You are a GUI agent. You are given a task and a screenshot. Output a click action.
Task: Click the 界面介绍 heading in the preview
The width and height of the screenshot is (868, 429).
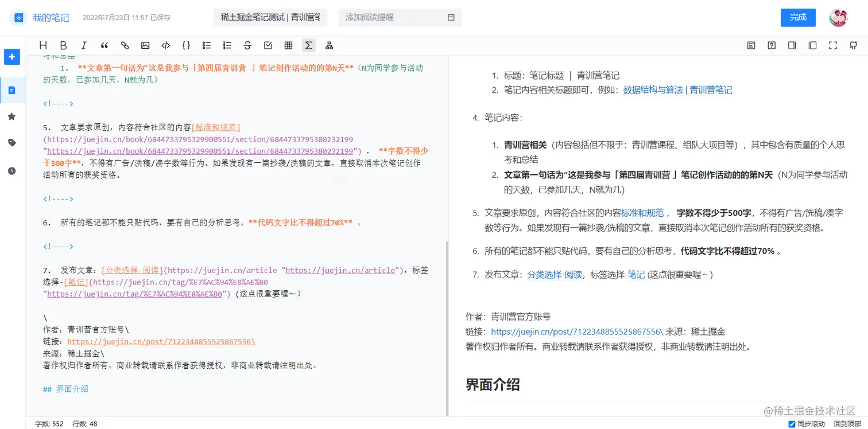493,384
